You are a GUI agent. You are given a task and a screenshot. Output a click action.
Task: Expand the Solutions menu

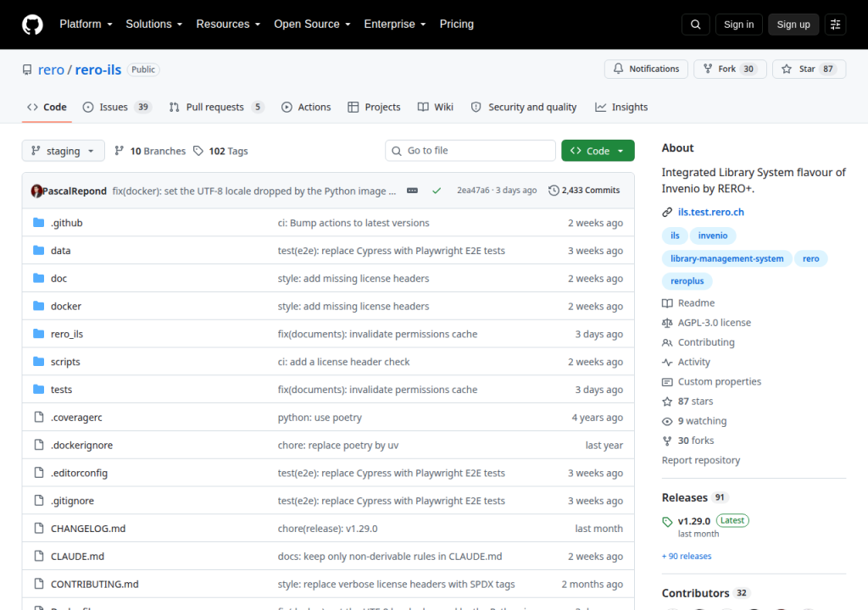(x=154, y=25)
